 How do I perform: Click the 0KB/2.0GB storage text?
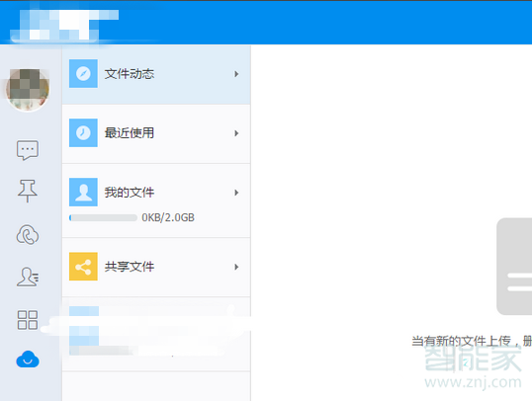click(x=168, y=217)
